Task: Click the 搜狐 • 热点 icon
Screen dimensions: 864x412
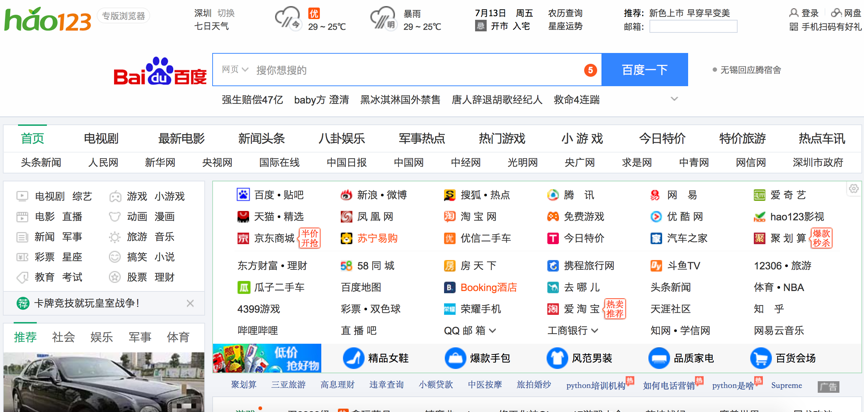Action: 450,194
